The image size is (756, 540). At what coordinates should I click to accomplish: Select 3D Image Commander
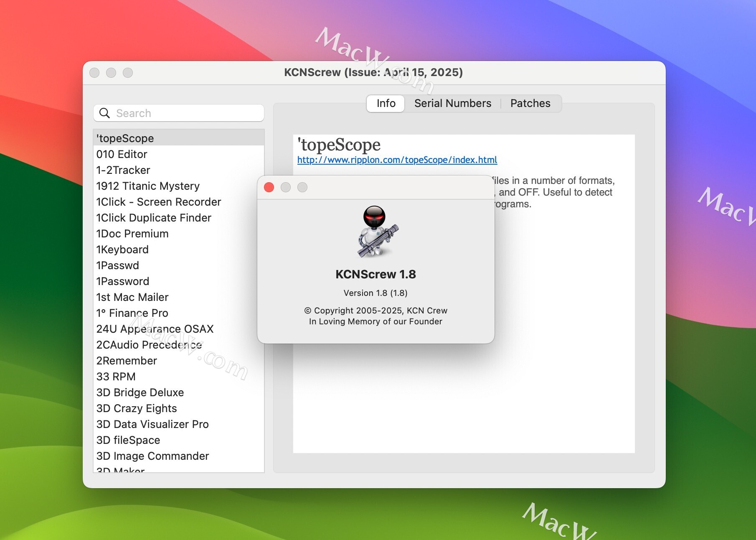179,456
